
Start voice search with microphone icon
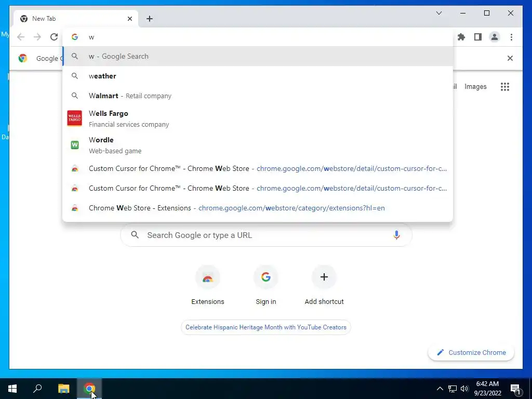pos(396,235)
